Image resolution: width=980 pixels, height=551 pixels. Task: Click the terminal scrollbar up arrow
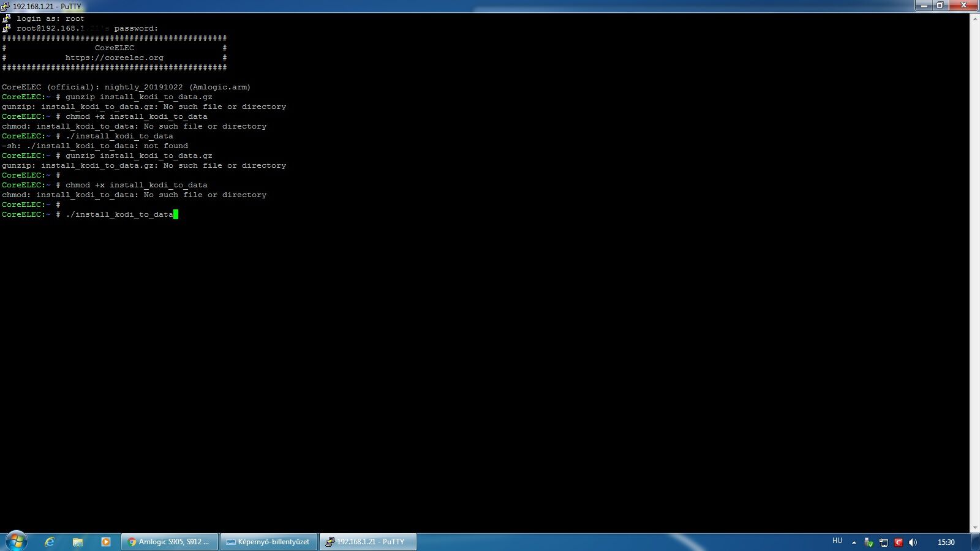click(974, 18)
